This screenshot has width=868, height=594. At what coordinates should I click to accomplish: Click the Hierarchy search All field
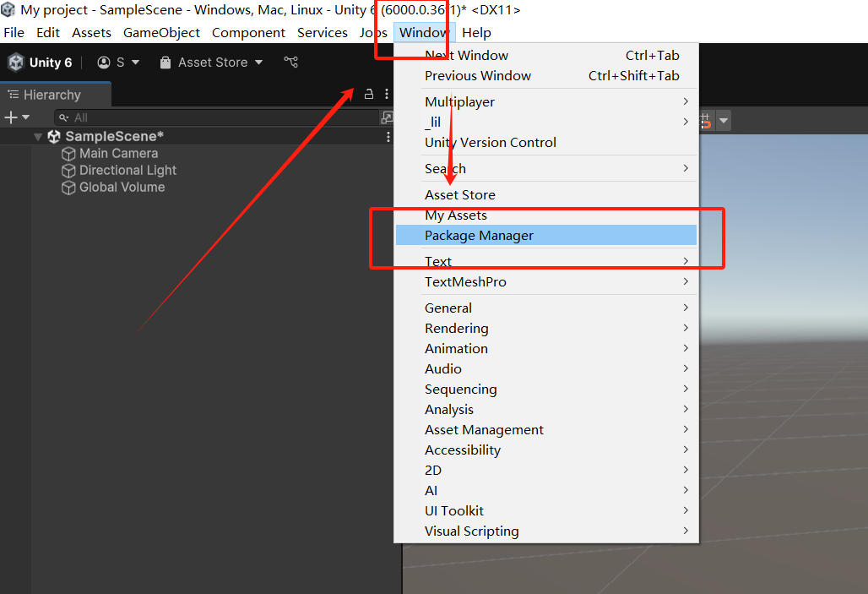click(x=217, y=117)
